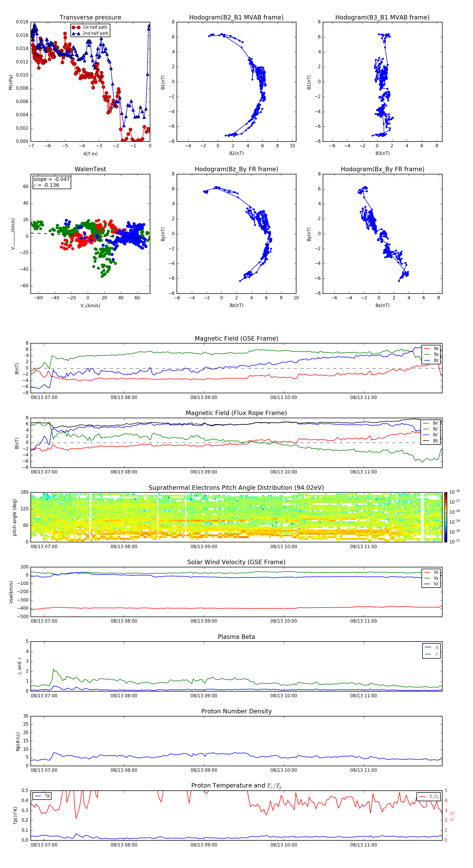Screen dimensions: 473x868
Task: Click the "Bx(nT)" x-axis label
Action: coord(382,305)
